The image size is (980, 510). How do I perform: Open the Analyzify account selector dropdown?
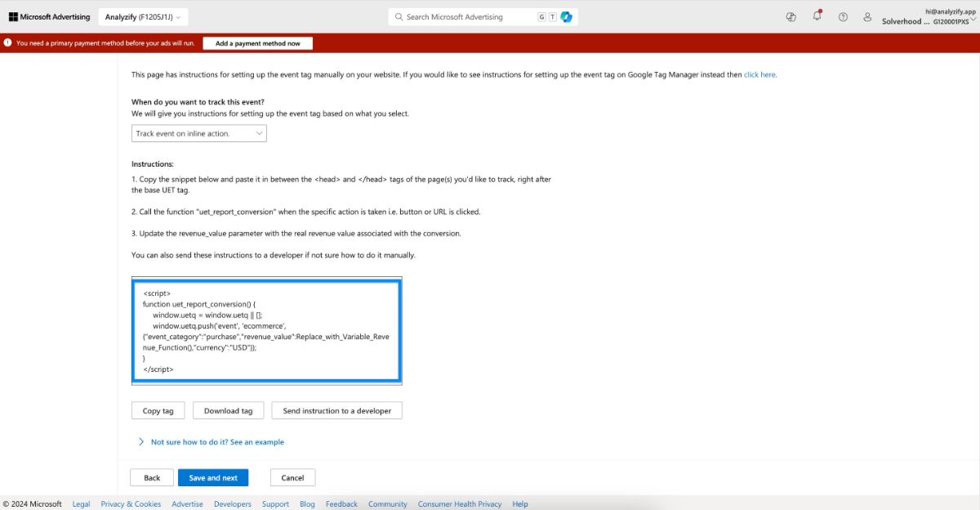[143, 16]
